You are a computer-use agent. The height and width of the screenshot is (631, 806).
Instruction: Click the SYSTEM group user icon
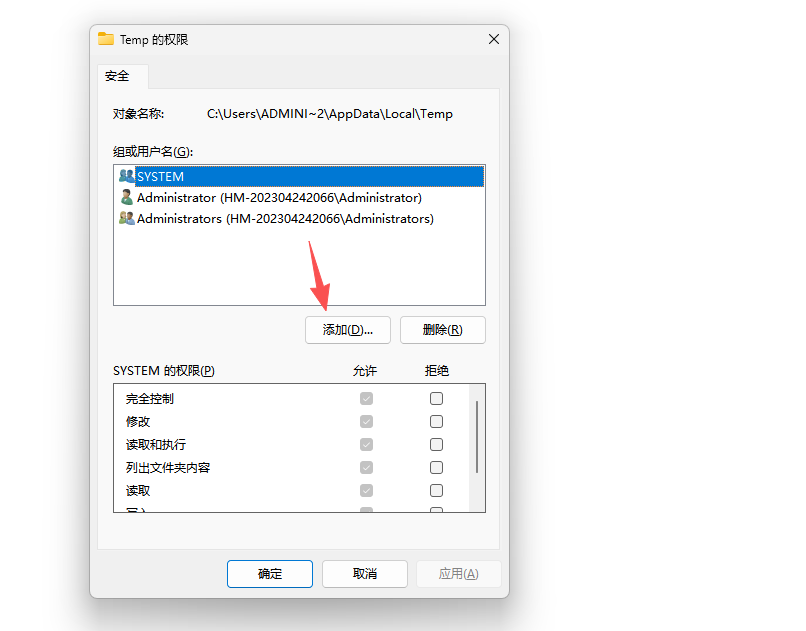pyautogui.click(x=126, y=176)
